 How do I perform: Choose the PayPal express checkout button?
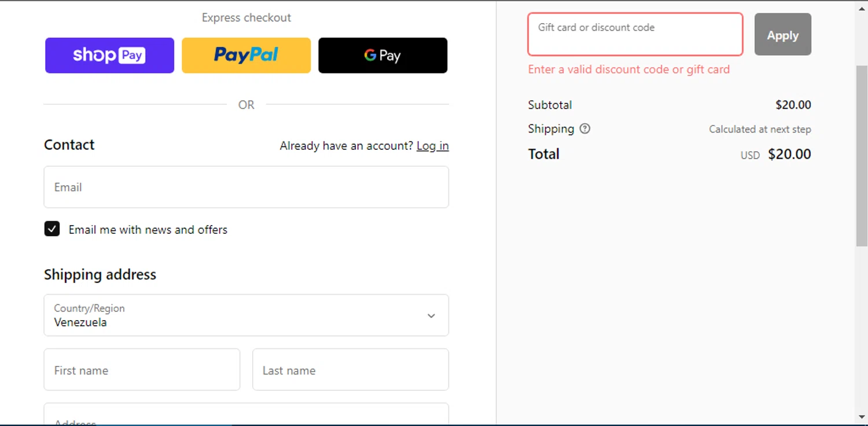click(x=246, y=56)
